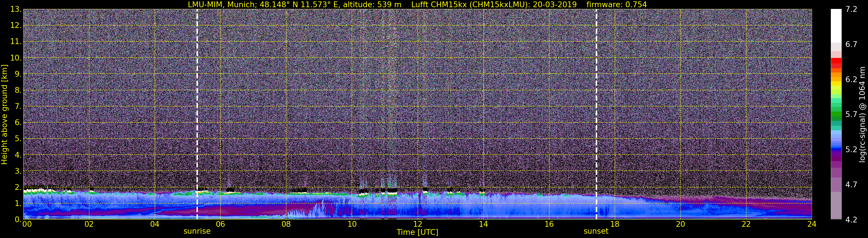Click the time axis tick label '04'
Viewport: 868px width, 238px height.
click(x=155, y=224)
